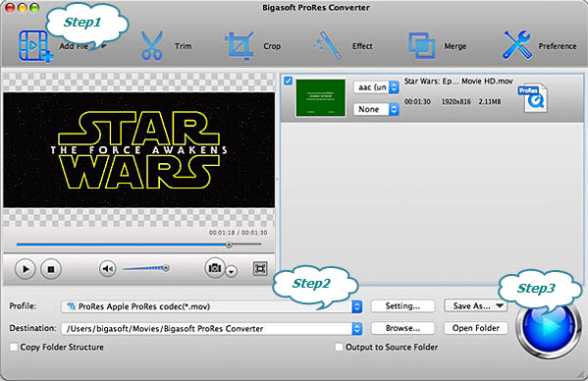Viewport: 588px width, 381px height.
Task: Expand the snapshot options arrow
Action: point(232,271)
